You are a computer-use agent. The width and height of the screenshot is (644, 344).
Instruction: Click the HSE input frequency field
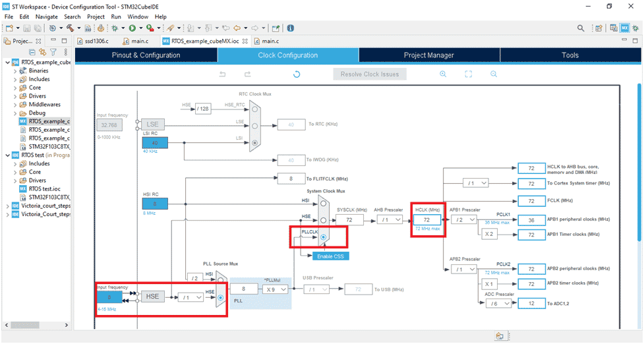tap(109, 297)
